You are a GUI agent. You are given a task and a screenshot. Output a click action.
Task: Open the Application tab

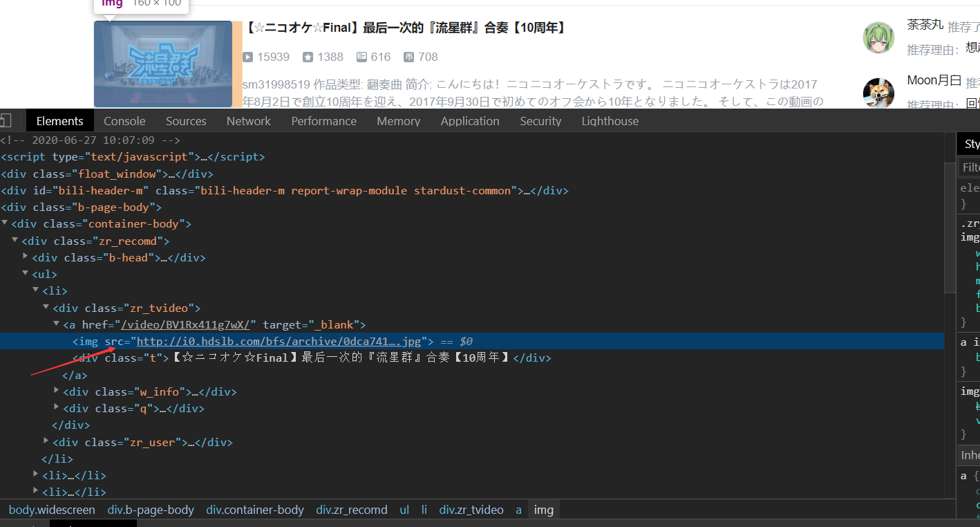pyautogui.click(x=470, y=121)
